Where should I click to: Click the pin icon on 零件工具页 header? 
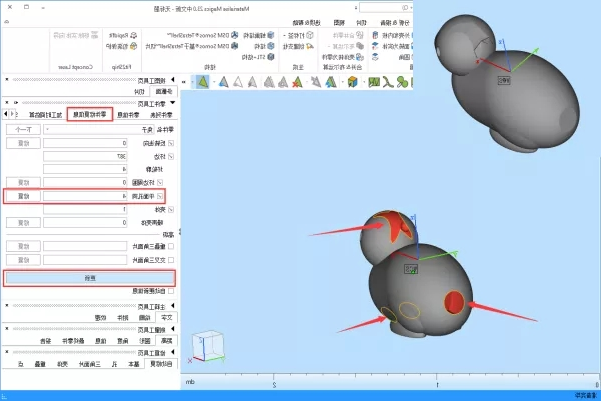[x=16, y=103]
